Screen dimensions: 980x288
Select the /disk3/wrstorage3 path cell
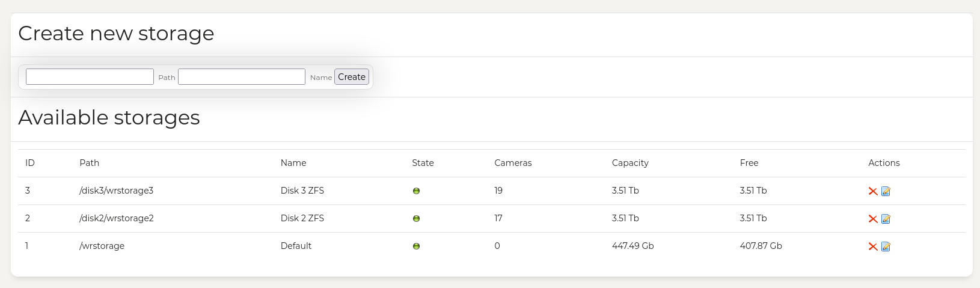(x=117, y=191)
